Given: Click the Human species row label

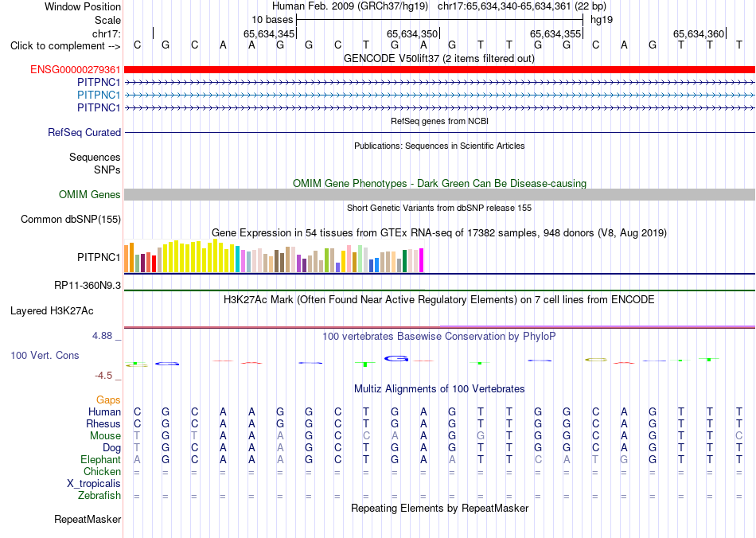Looking at the screenshot, I should pos(104,412).
